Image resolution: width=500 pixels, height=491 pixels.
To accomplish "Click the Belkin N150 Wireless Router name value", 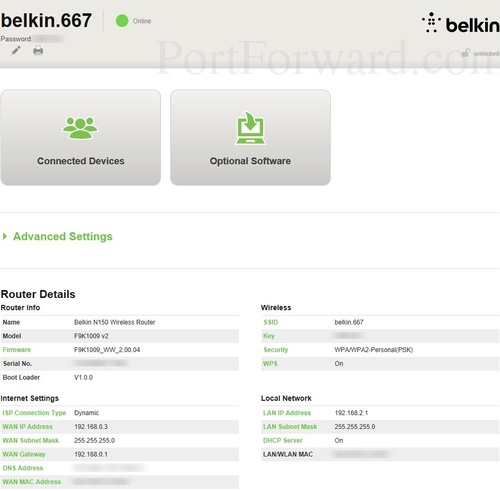I will (115, 322).
